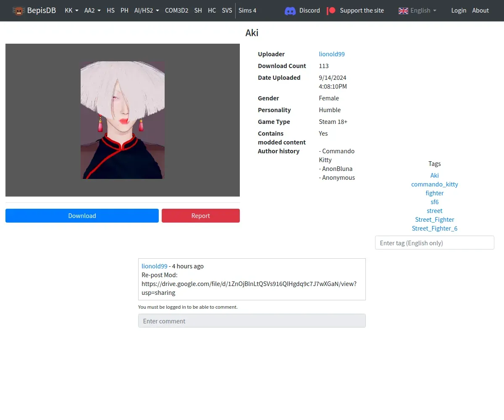504x420 pixels.
Task: Navigate to COM3D2 section
Action: pyautogui.click(x=176, y=10)
